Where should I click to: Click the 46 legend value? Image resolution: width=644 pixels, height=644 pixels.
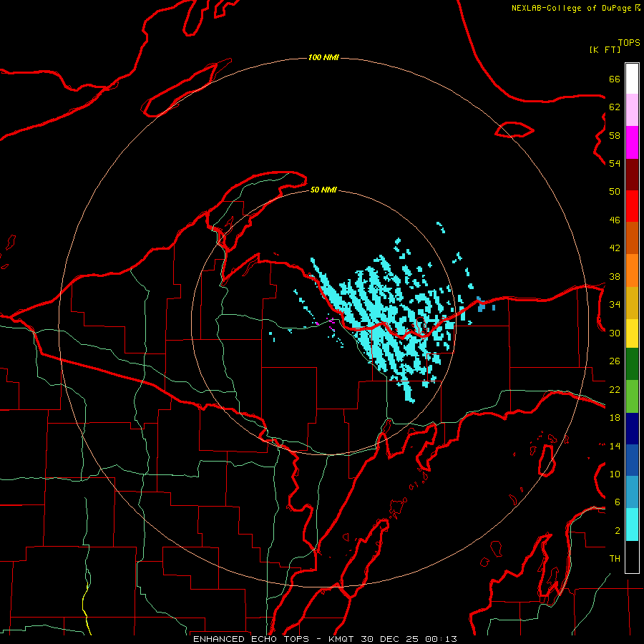(x=615, y=220)
